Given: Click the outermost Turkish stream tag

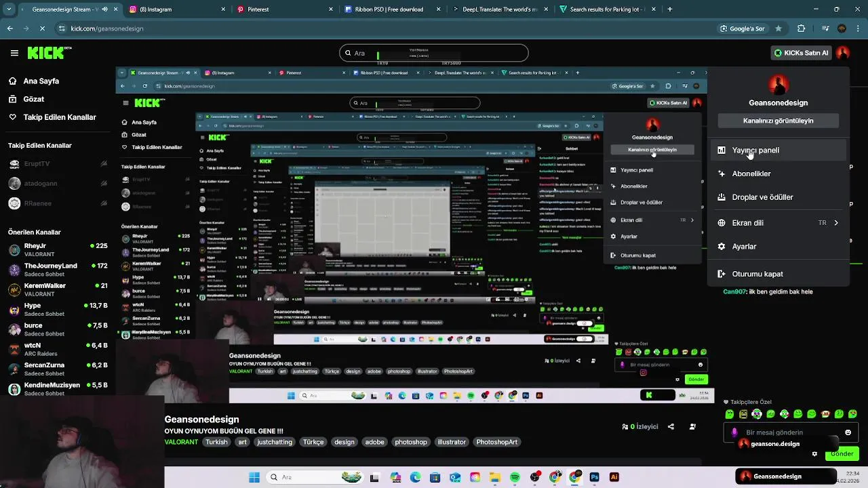Looking at the screenshot, I should tap(217, 442).
